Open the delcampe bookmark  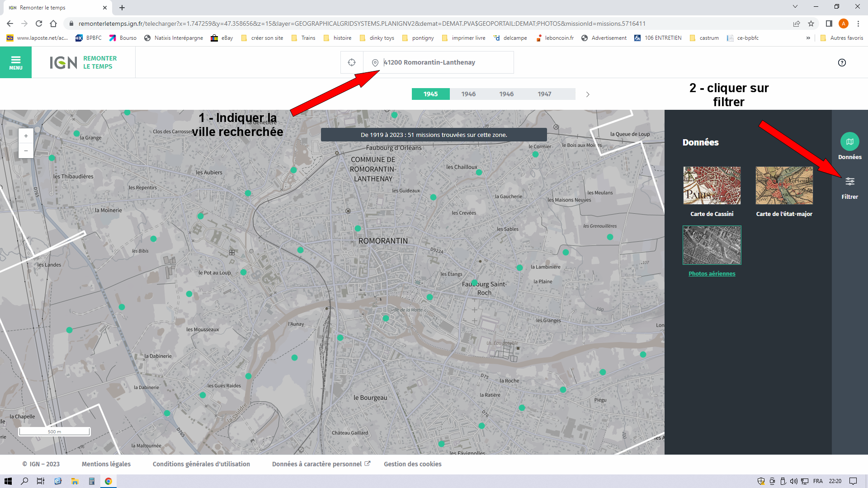[x=510, y=38]
